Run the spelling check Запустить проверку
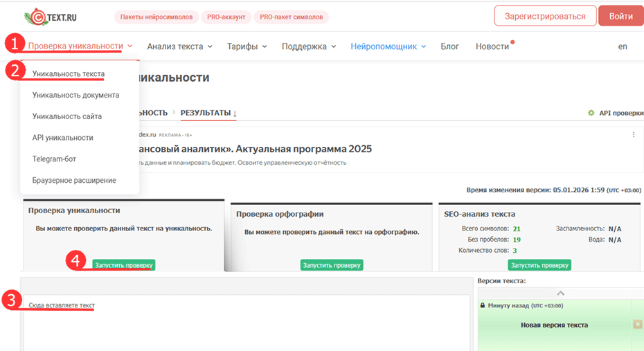The width and height of the screenshot is (644, 351). click(x=332, y=265)
